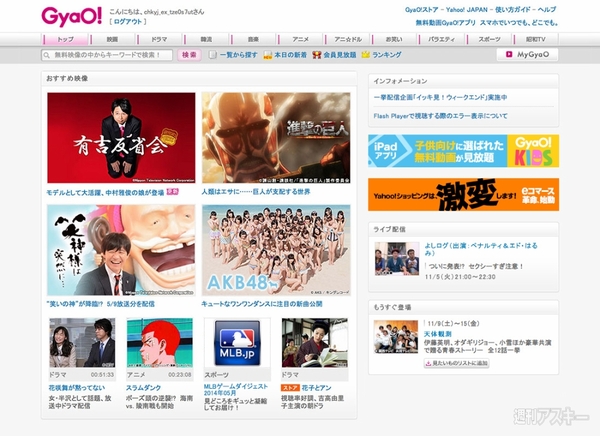
Task: Open the 天体観測 upcoming thumbnail
Action: (x=396, y=336)
